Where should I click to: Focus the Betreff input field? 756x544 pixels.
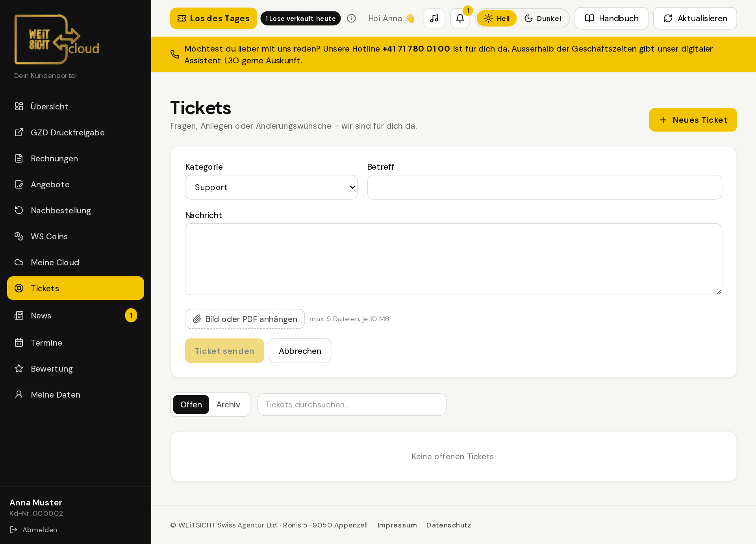545,187
